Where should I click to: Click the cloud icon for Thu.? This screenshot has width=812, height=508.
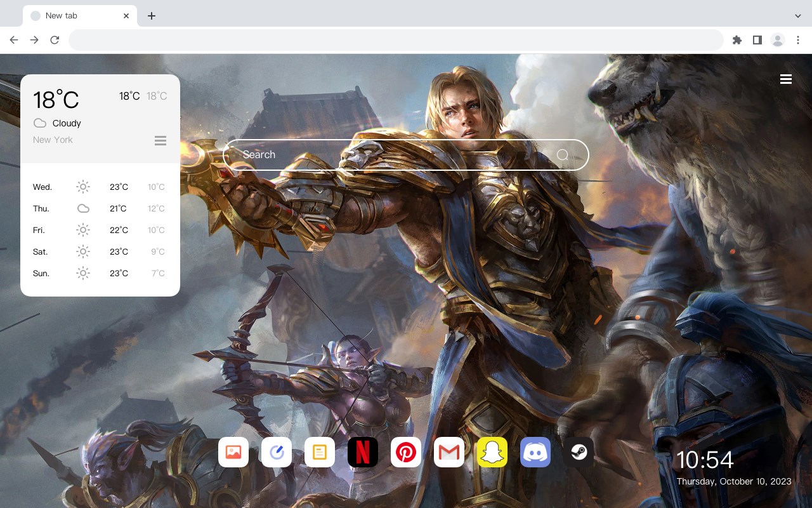(x=83, y=208)
